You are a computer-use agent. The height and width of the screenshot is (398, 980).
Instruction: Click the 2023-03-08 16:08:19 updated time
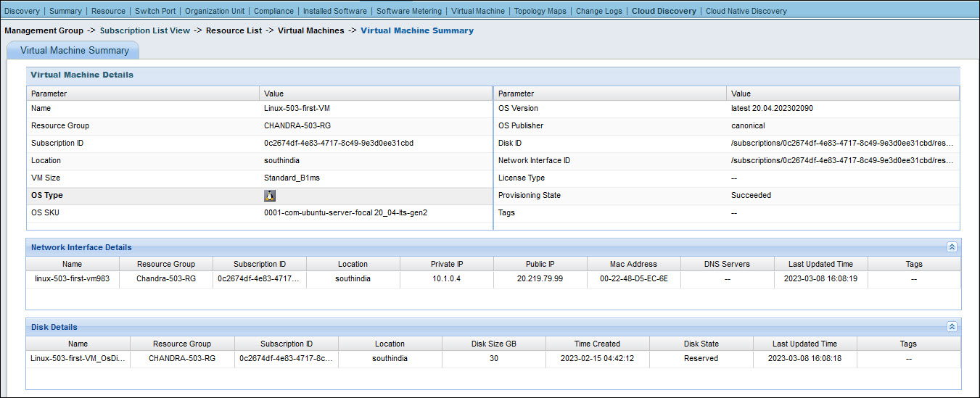pos(821,279)
